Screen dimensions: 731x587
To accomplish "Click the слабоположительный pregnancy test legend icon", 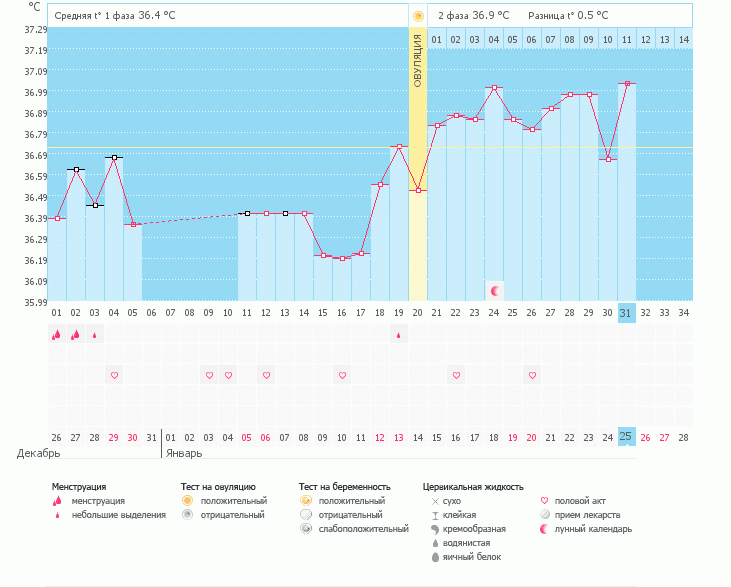I will [x=306, y=529].
